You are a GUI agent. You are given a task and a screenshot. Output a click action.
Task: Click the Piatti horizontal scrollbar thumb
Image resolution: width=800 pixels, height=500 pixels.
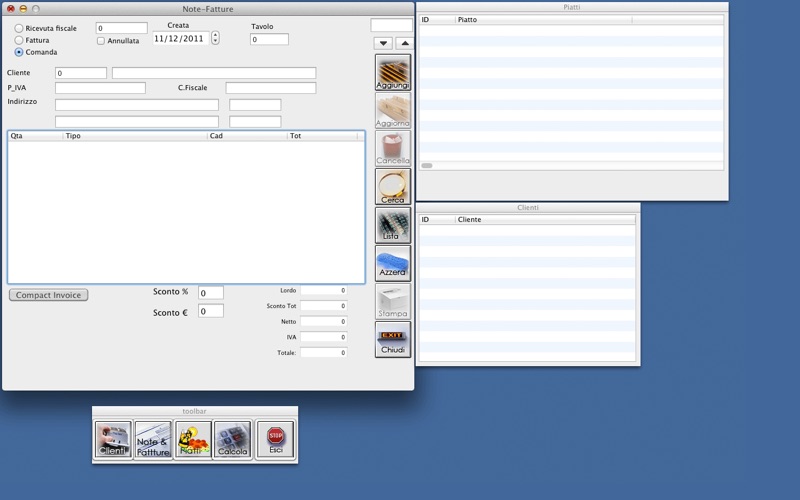point(427,165)
